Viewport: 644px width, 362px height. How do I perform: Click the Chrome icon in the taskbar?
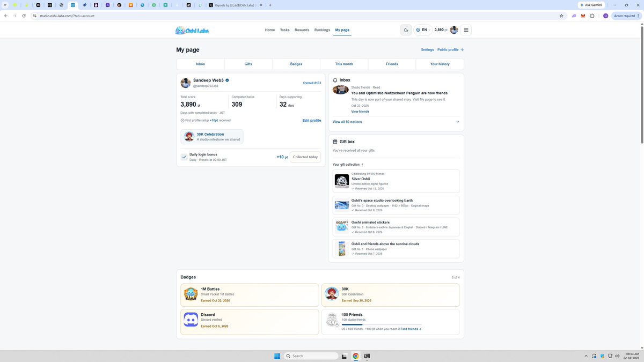click(355, 356)
